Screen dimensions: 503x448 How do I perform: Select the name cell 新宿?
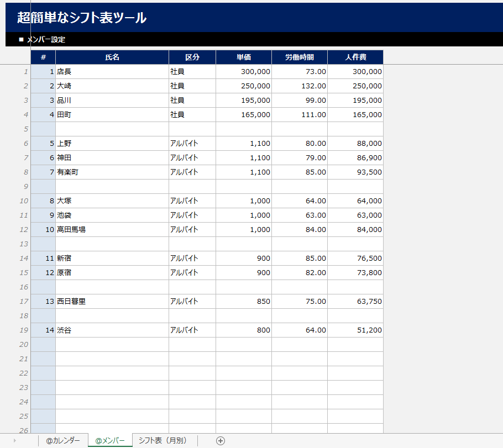pyautogui.click(x=112, y=258)
